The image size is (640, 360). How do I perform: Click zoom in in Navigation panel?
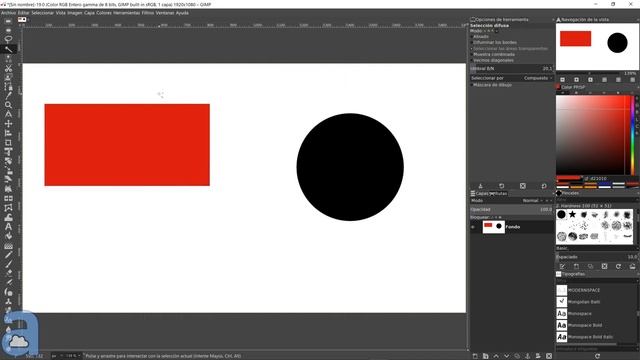(576, 80)
